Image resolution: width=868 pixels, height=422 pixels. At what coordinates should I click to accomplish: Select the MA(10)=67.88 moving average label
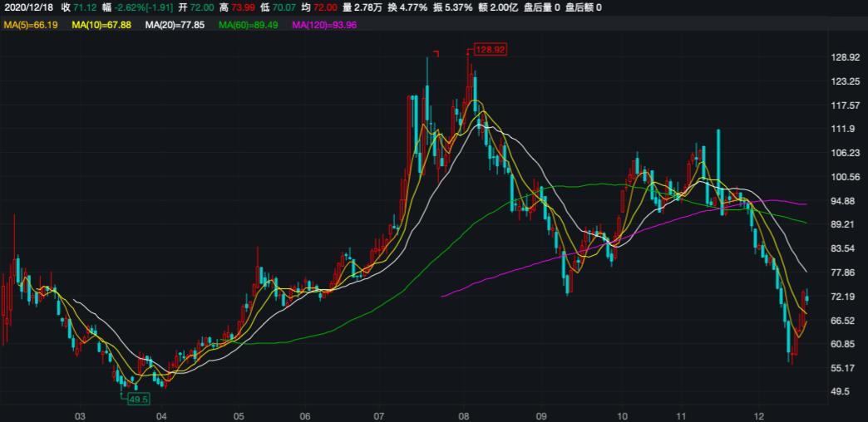101,26
